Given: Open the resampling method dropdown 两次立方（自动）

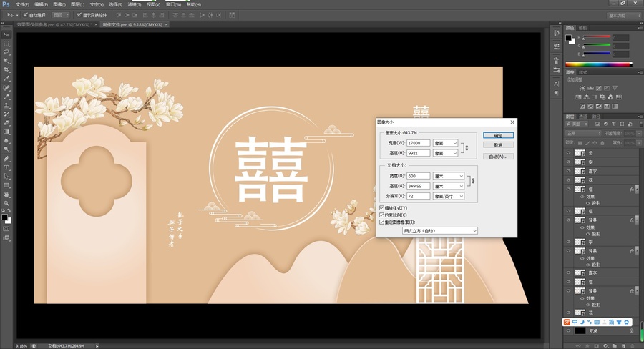Looking at the screenshot, I should pos(440,231).
